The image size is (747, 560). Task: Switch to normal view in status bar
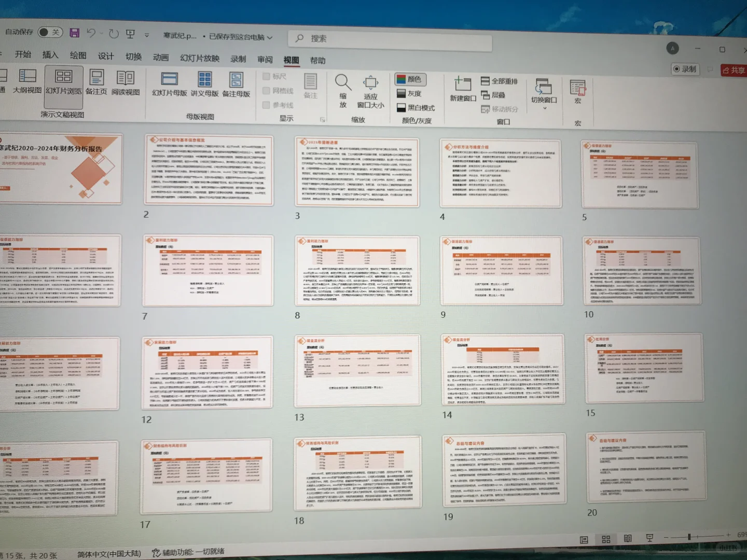point(584,540)
